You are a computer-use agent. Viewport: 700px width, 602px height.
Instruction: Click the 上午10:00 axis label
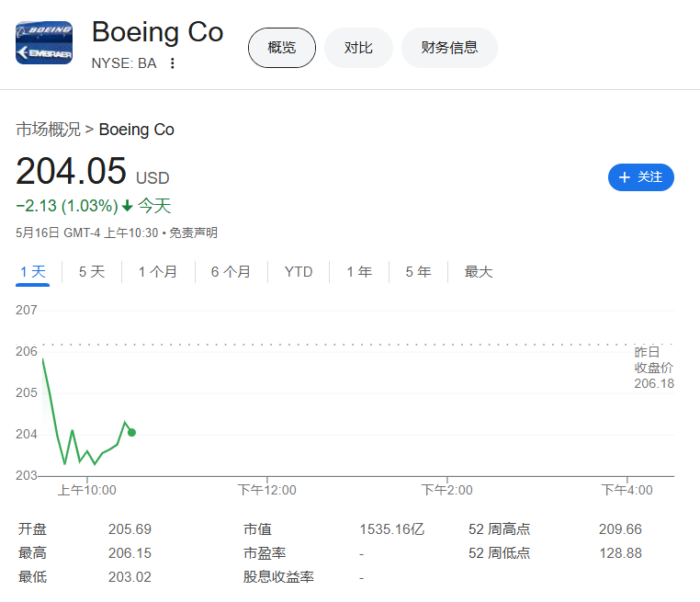(x=87, y=490)
